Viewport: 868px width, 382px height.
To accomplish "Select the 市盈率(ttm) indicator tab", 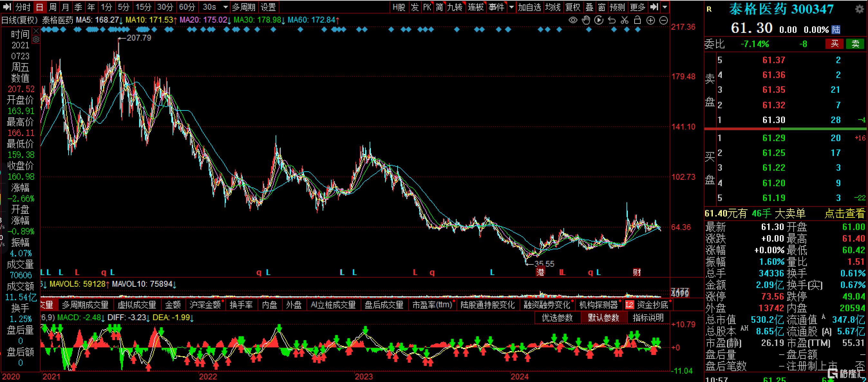I will point(433,305).
